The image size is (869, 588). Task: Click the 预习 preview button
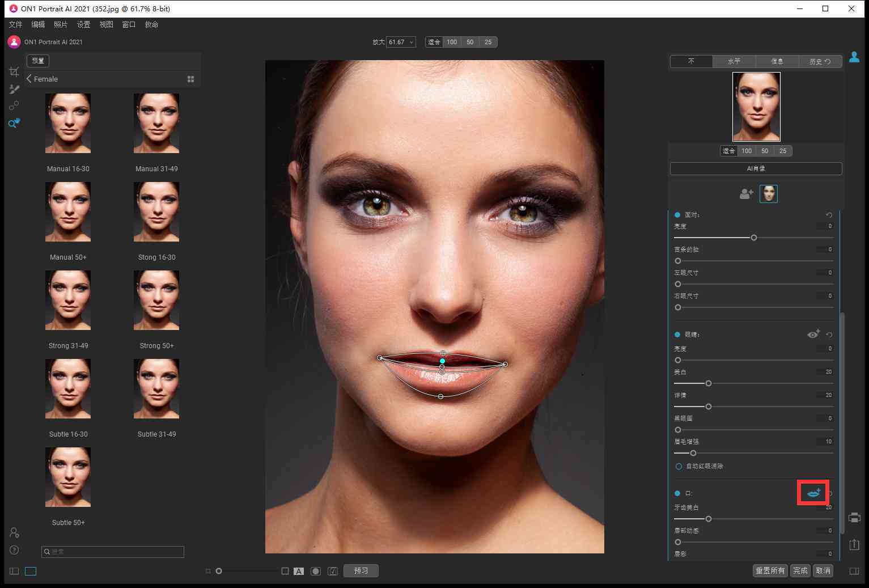pyautogui.click(x=361, y=571)
